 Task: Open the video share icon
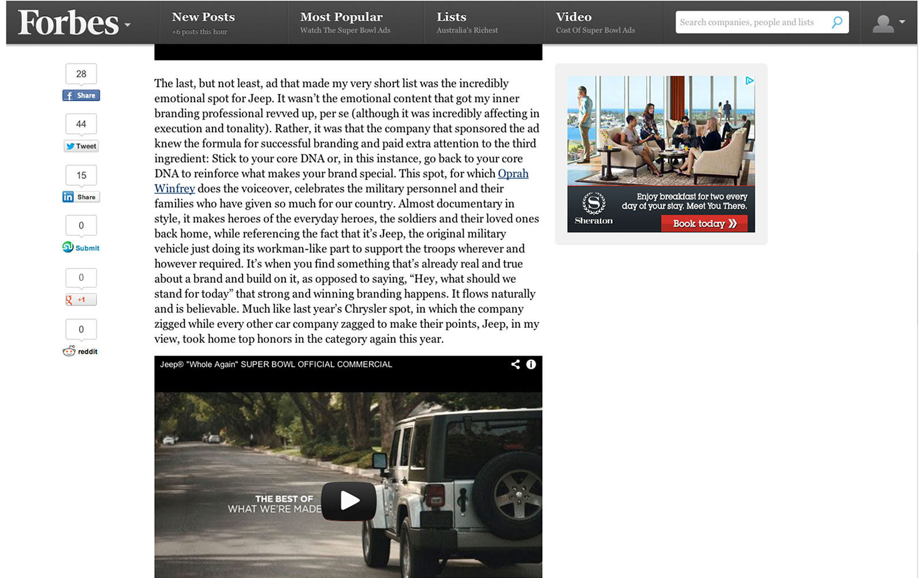[x=515, y=364]
